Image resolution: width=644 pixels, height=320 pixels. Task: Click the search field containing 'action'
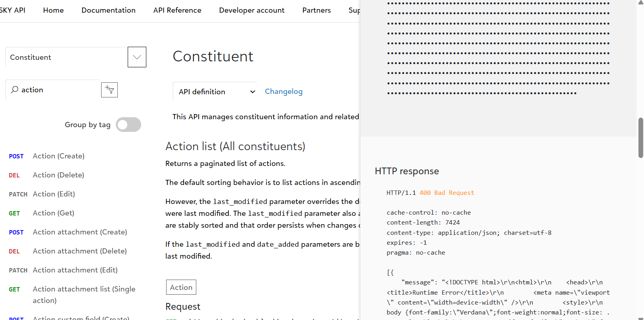point(53,90)
